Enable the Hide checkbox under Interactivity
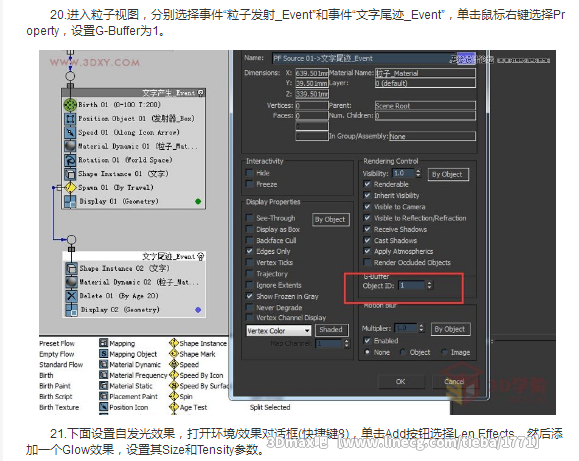The width and height of the screenshot is (579, 461). click(x=250, y=173)
